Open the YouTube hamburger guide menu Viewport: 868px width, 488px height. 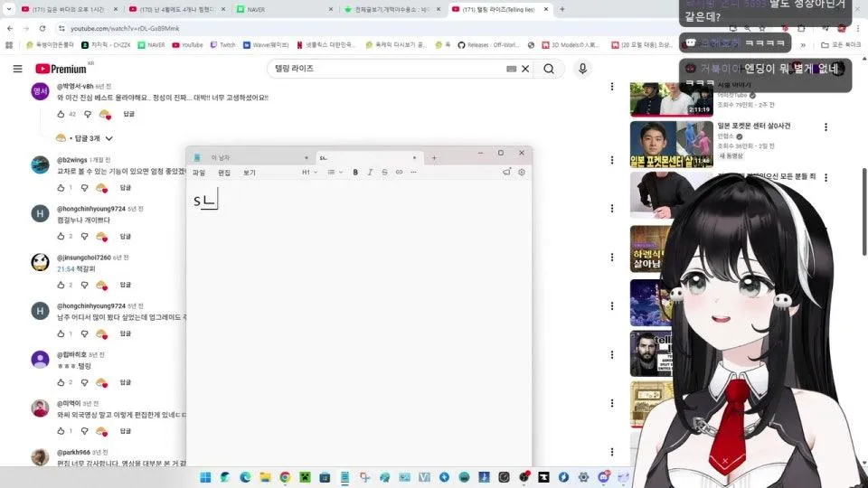pyautogui.click(x=17, y=69)
